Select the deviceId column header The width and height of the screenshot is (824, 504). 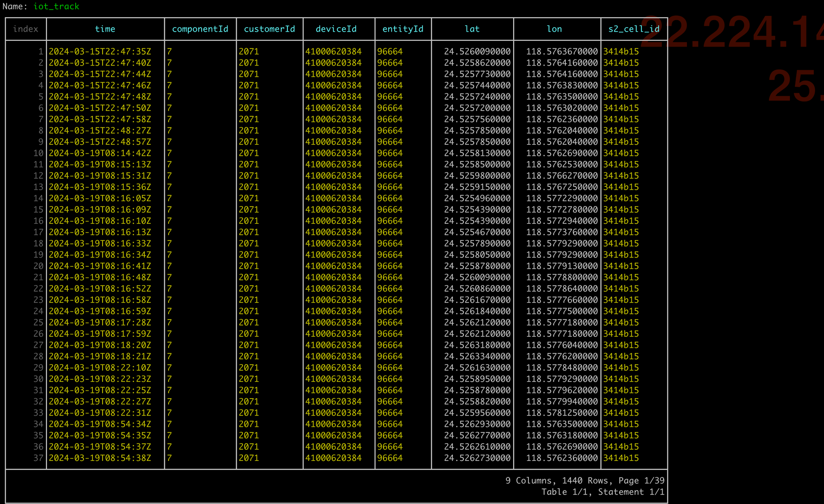click(x=336, y=29)
